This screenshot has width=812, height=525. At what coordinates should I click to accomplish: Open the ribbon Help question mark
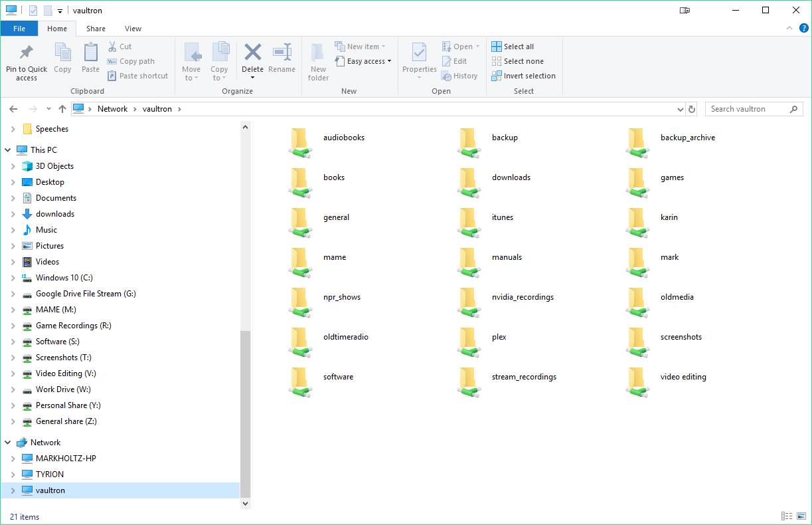[x=803, y=29]
